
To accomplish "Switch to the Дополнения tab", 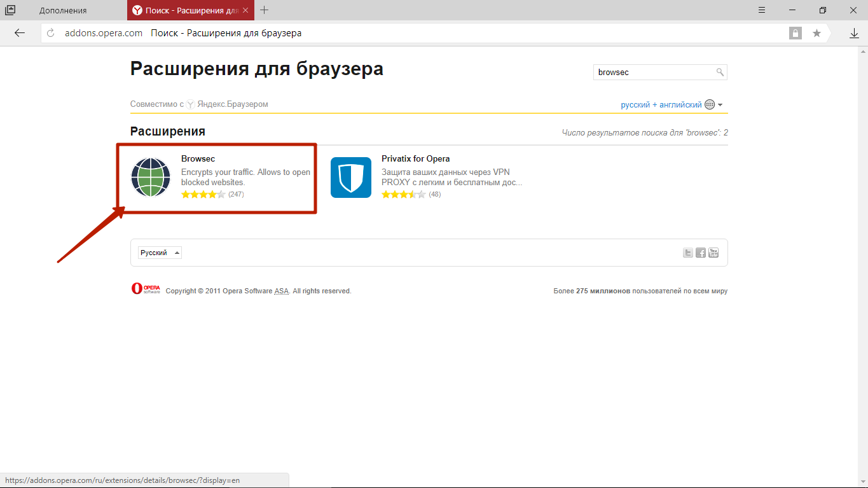I will tap(63, 10).
